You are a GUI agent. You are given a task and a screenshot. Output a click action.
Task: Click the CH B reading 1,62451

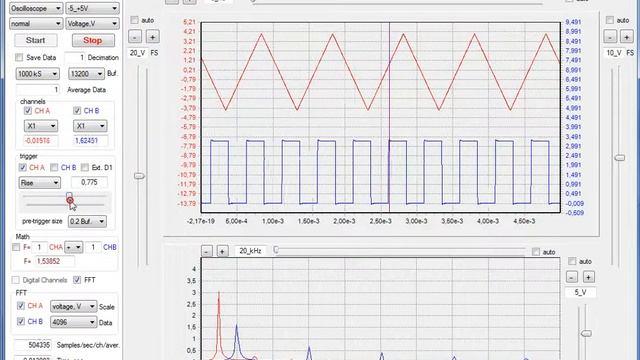[91, 141]
